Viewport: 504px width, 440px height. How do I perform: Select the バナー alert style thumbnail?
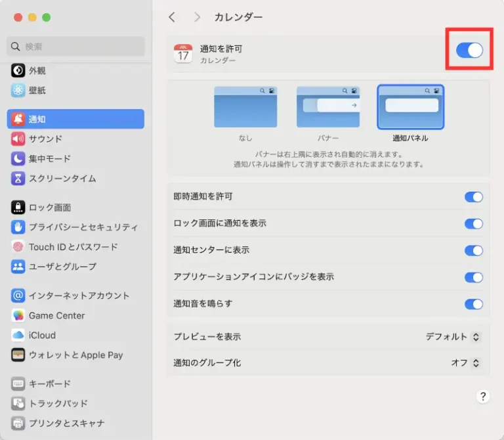(x=328, y=107)
